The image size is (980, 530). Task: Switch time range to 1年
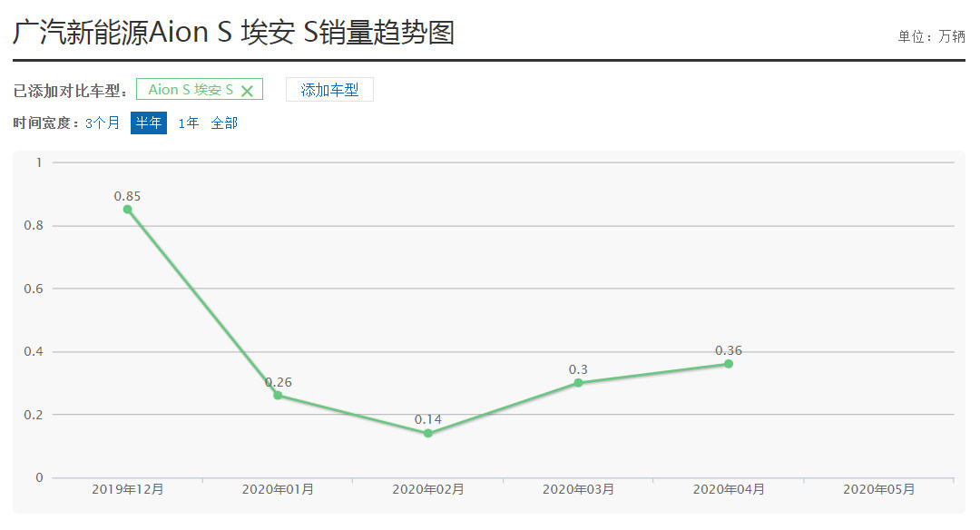189,123
